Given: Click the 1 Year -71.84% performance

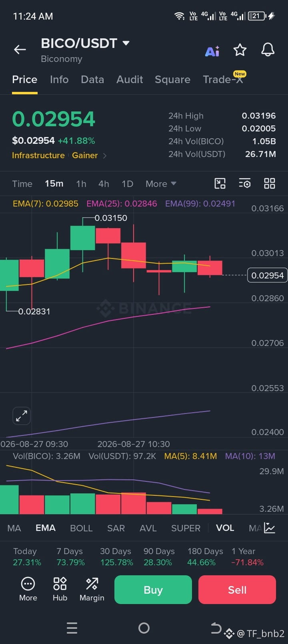Looking at the screenshot, I should click(x=248, y=557).
